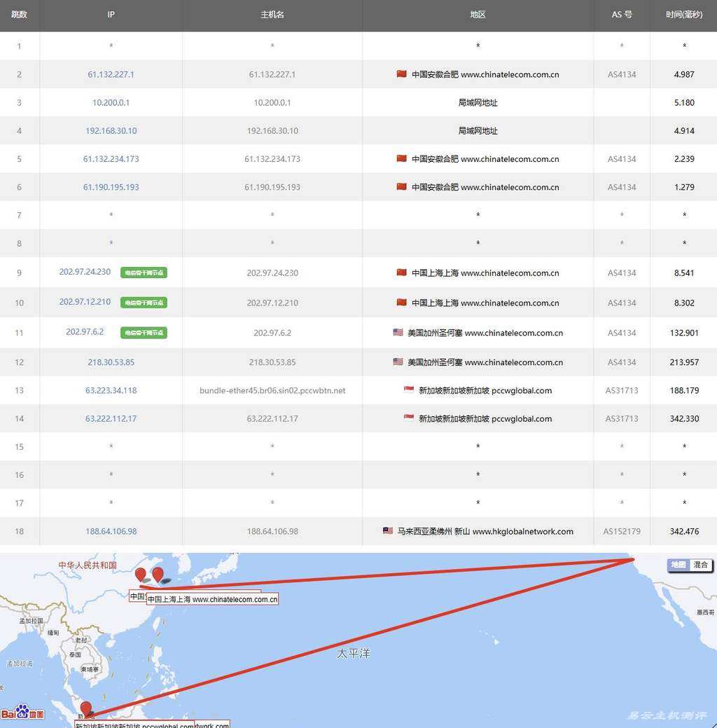The image size is (717, 728).
Task: Click the Singapore flag in the 63.222.112.17 row
Action: click(x=408, y=418)
